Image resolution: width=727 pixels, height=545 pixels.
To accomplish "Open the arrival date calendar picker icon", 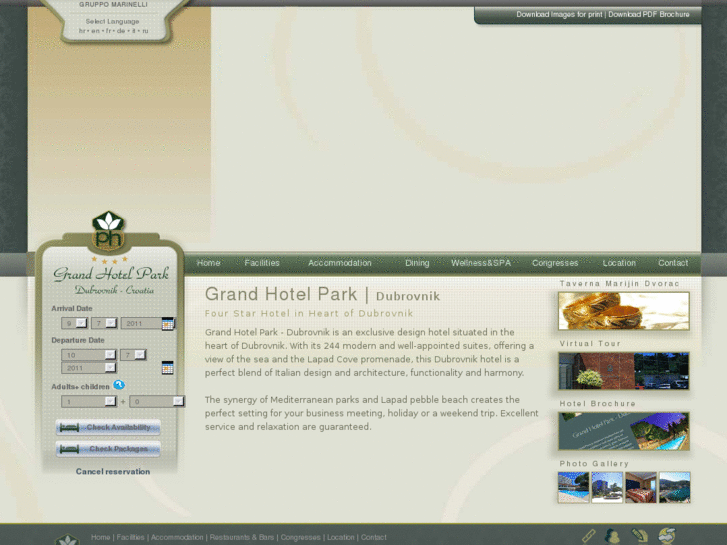I will (x=168, y=323).
